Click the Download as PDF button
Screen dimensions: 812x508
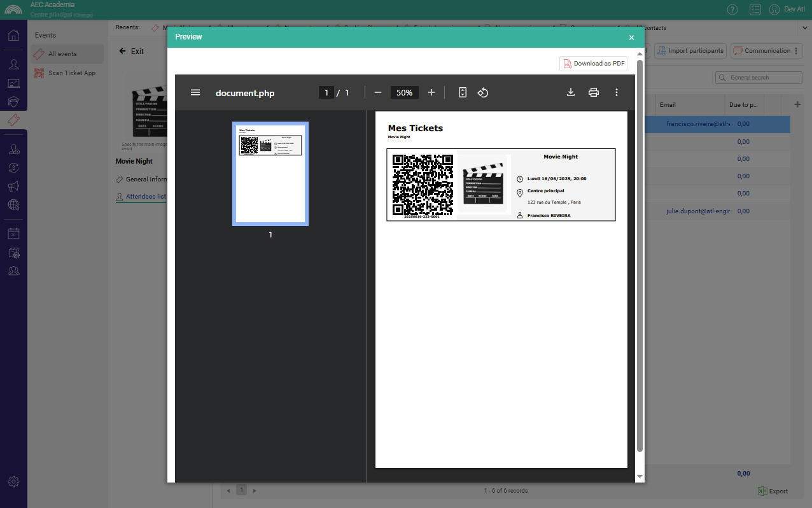(593, 64)
